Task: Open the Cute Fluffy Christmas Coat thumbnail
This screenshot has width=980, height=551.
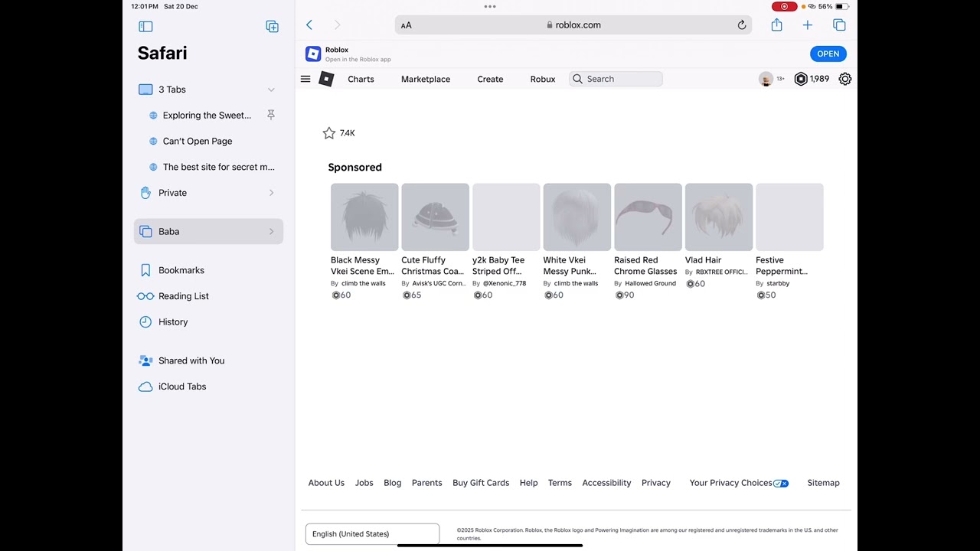Action: [435, 217]
